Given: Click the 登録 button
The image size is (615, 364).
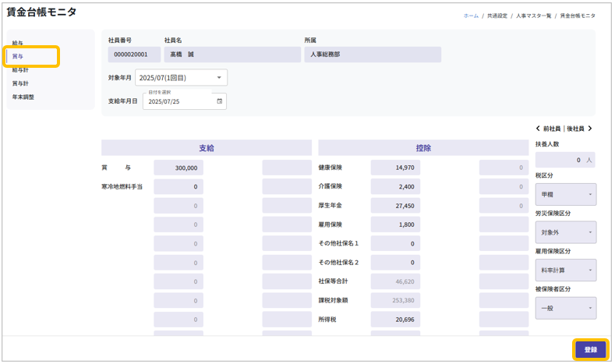Looking at the screenshot, I should [x=590, y=349].
